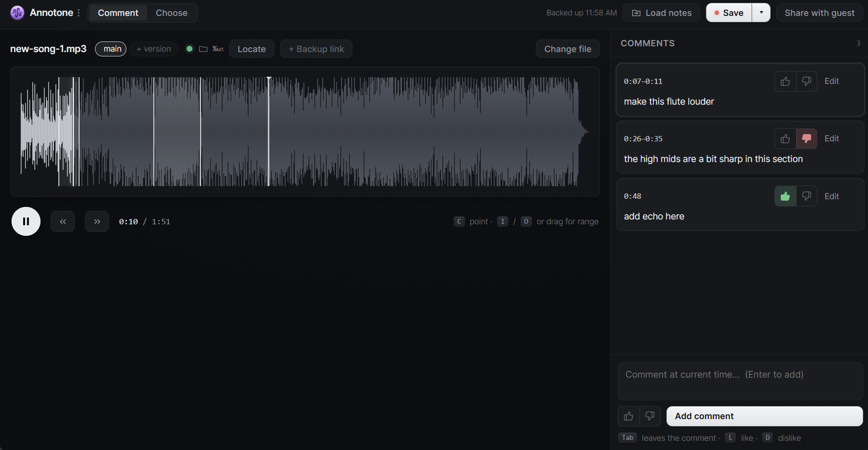This screenshot has width=868, height=450.
Task: Select the main version pill
Action: [111, 49]
